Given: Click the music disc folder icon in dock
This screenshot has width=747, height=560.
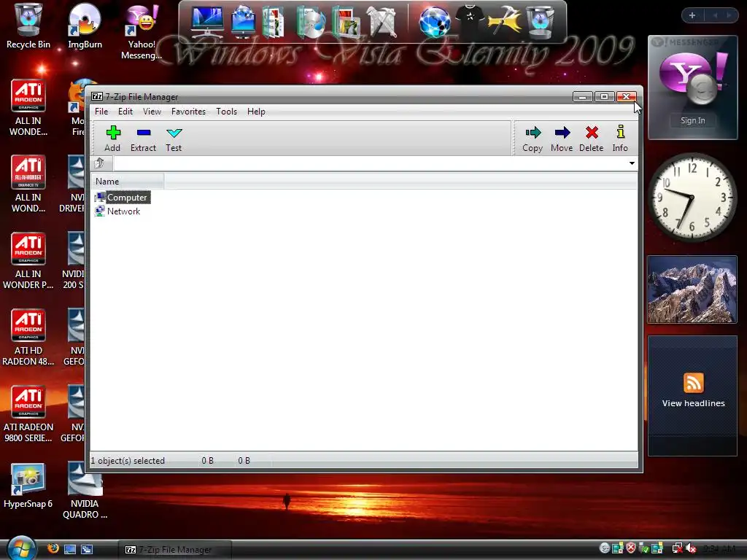Looking at the screenshot, I should 311,22.
